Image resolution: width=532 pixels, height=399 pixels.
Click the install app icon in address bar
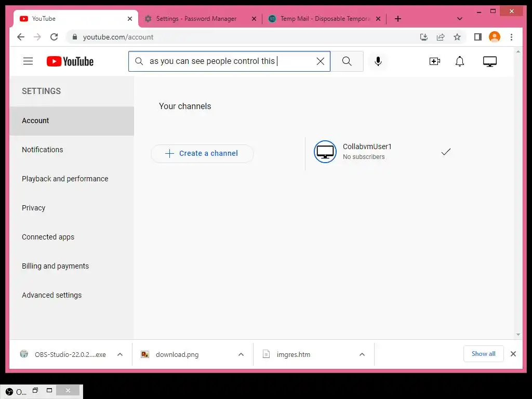(424, 37)
